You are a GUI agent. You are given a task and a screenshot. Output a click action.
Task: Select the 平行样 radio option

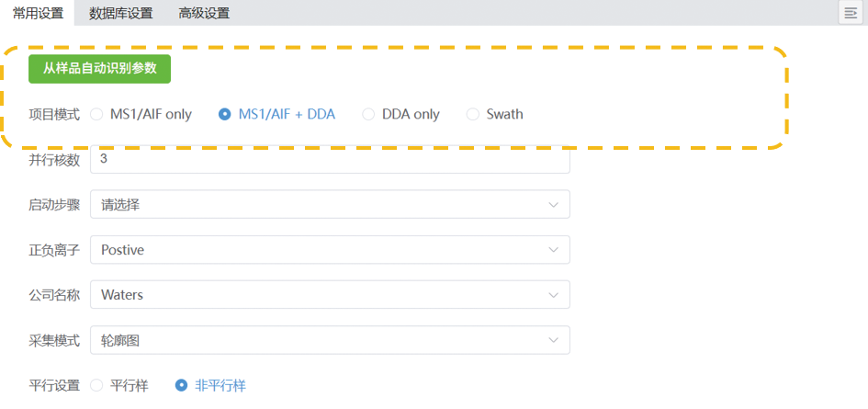tap(97, 385)
